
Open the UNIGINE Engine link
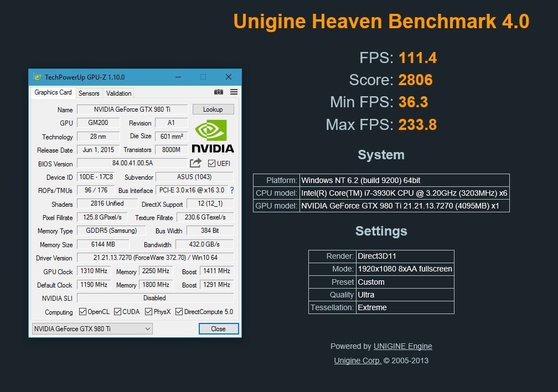403,346
